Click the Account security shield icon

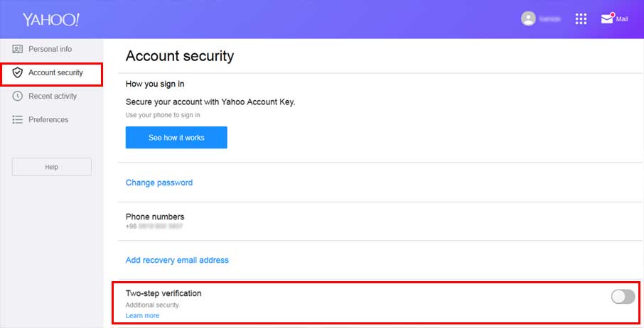pyautogui.click(x=17, y=72)
